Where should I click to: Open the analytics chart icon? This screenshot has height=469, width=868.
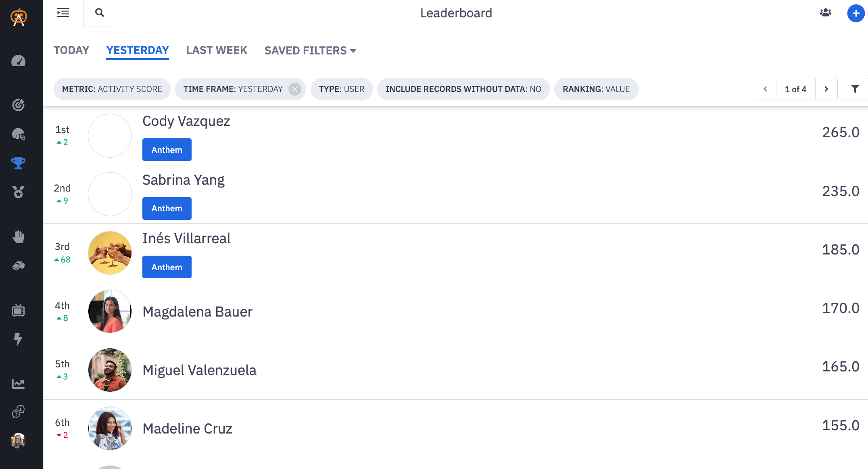coord(18,384)
